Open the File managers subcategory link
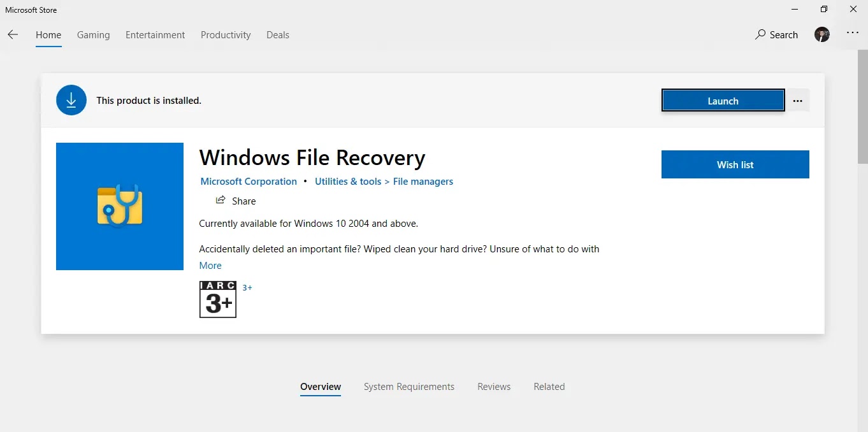 (423, 182)
